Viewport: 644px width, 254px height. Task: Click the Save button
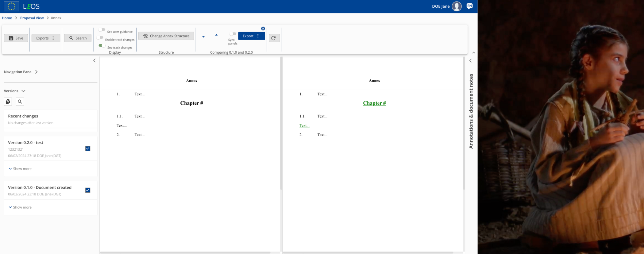click(16, 38)
